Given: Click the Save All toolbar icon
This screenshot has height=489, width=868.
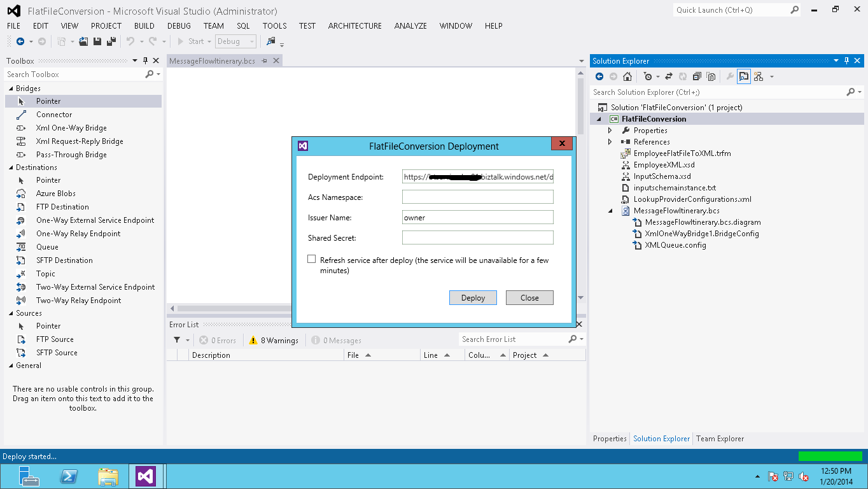Looking at the screenshot, I should (x=111, y=41).
